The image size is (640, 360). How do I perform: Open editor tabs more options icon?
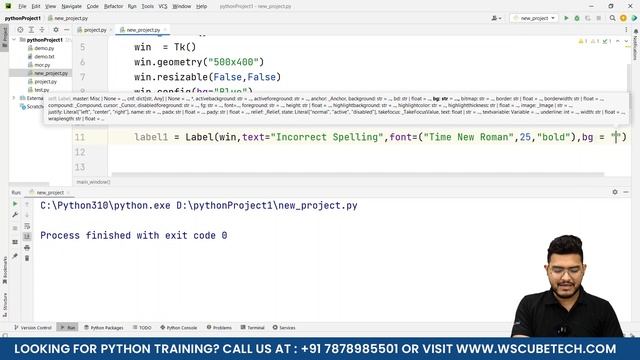[626, 30]
